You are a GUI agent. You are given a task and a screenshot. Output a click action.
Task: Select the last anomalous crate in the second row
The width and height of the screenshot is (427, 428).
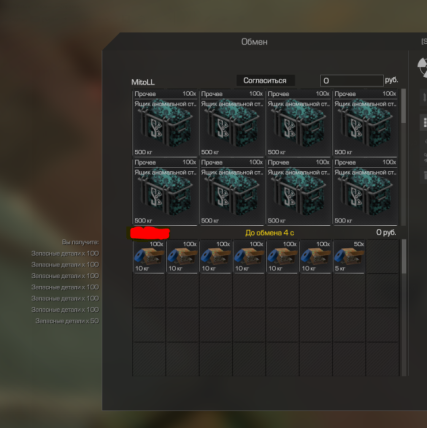pos(365,192)
